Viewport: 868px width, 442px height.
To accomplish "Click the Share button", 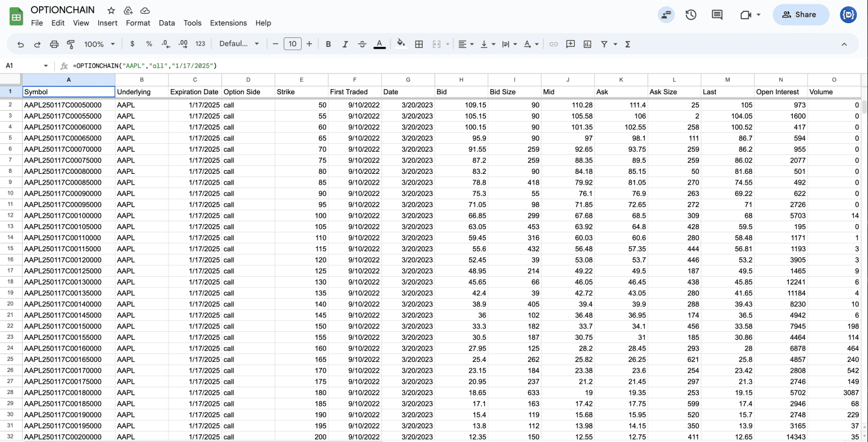I will 800,15.
